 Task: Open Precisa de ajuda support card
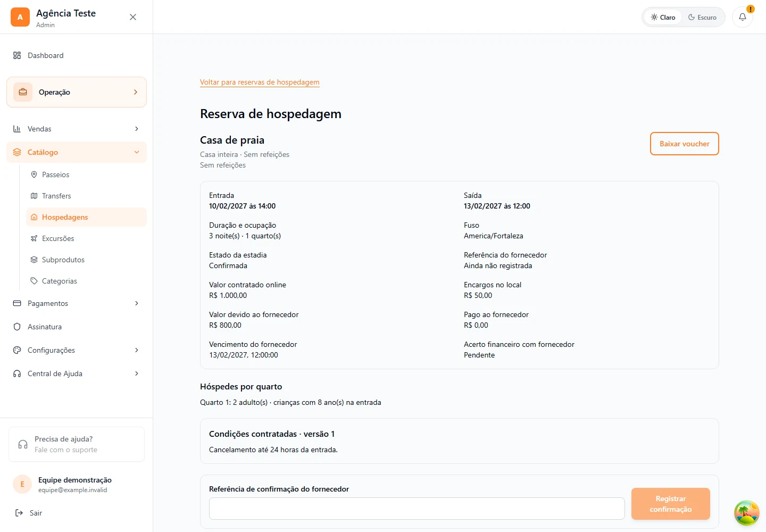click(77, 444)
